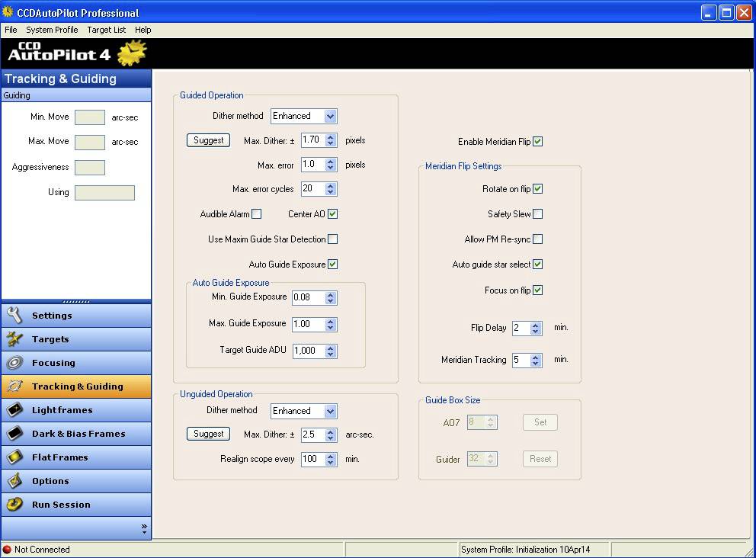Open the Target List menu
756x558 pixels.
pos(106,30)
